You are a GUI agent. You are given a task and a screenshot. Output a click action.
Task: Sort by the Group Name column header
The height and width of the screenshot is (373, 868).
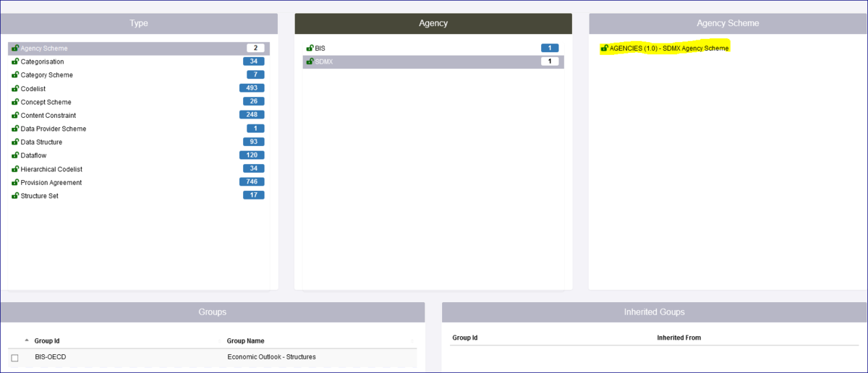245,341
